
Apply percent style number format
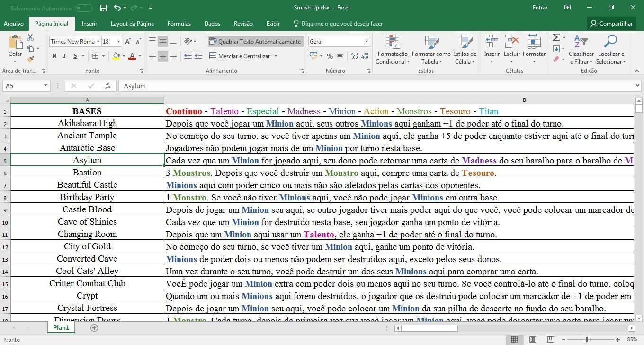[x=330, y=56]
